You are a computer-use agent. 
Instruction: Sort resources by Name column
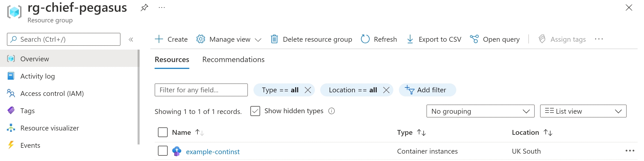[188, 133]
